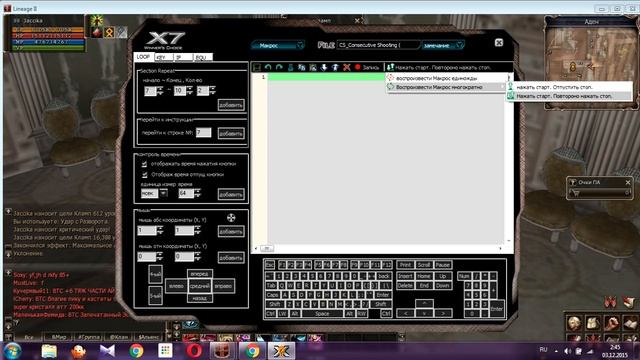Click the volume icon in system tray
The height and width of the screenshot is (360, 640).
tap(567, 351)
